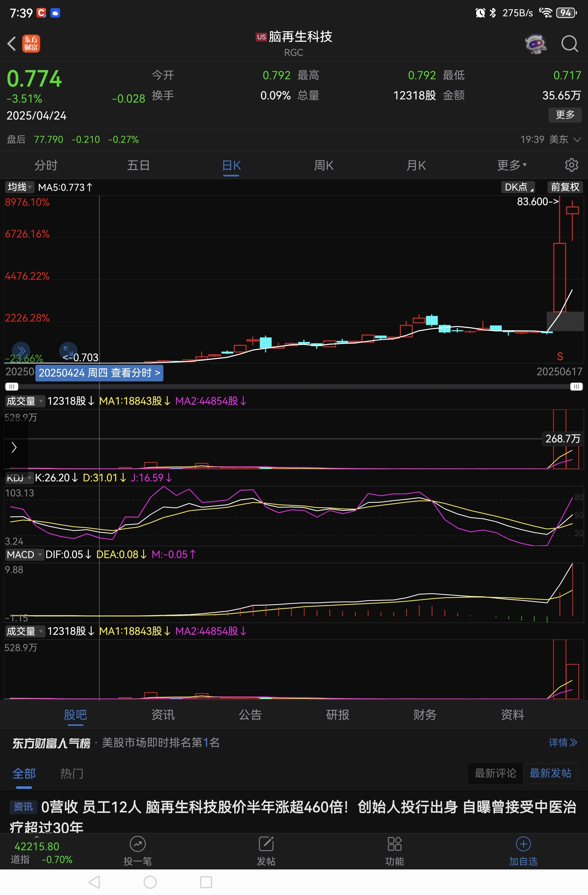Switch to 周K chart tab

click(x=324, y=165)
